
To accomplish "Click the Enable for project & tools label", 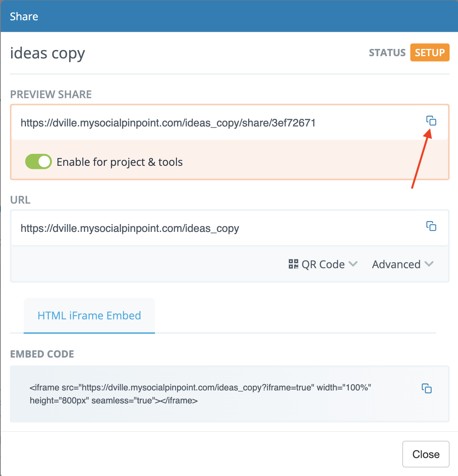I will (x=119, y=162).
